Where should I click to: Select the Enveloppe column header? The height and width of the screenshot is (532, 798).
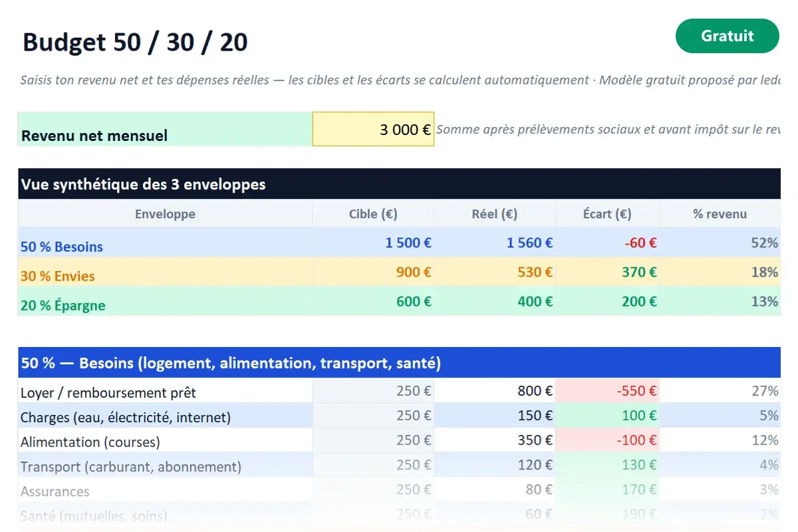click(165, 214)
